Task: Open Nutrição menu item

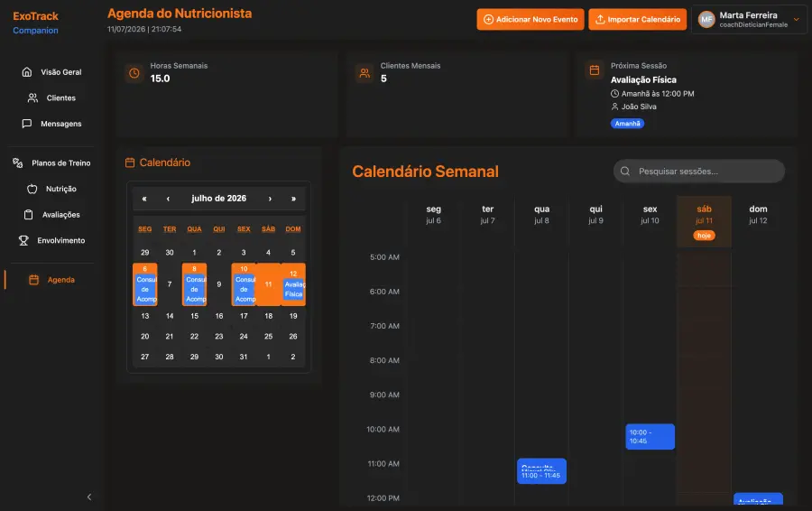Action: 51,189
